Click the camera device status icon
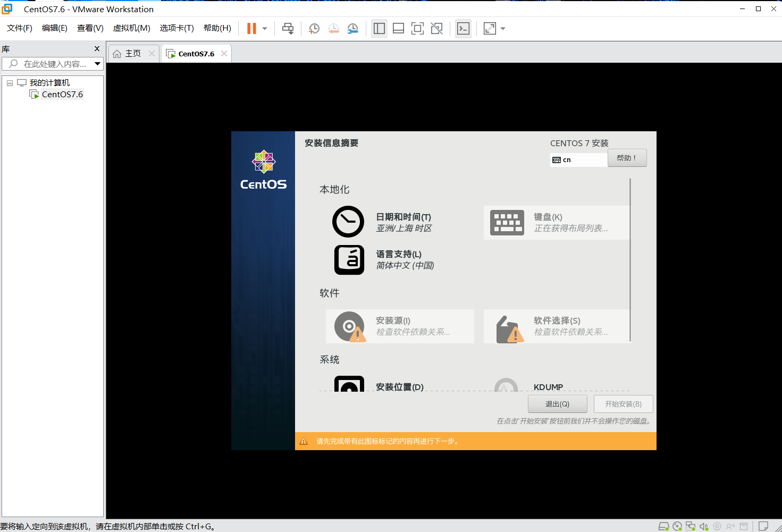Image resolution: width=782 pixels, height=532 pixels. pos(717,526)
